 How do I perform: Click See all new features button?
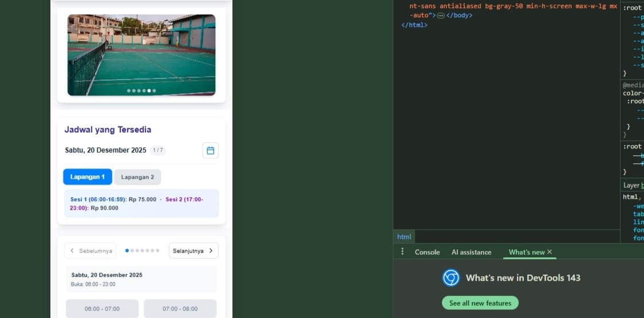(480, 303)
